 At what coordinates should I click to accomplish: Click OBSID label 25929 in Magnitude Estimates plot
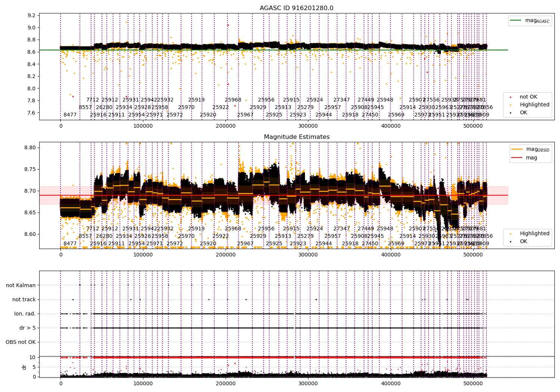[x=258, y=236]
